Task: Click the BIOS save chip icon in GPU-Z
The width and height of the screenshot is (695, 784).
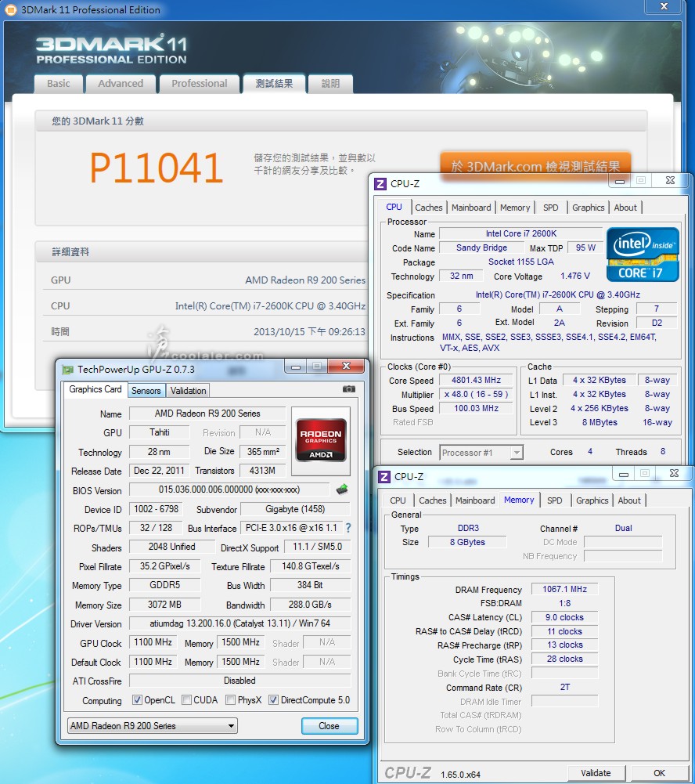Action: pos(342,490)
